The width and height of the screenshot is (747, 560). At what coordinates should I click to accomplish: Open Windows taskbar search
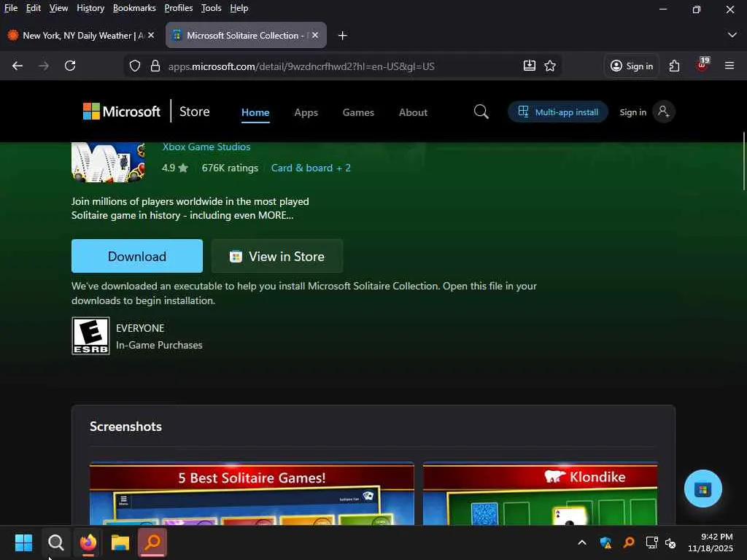pyautogui.click(x=55, y=542)
